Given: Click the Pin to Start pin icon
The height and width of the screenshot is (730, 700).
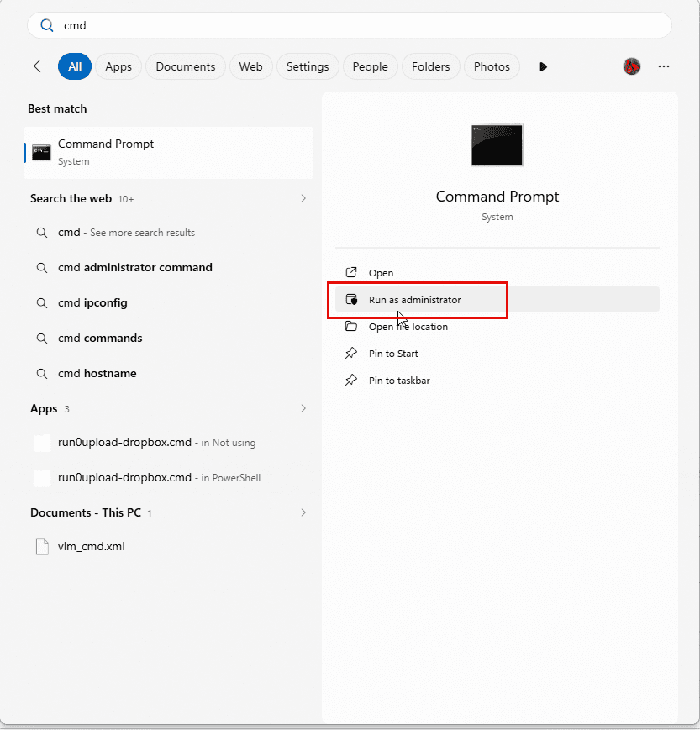Looking at the screenshot, I should tap(351, 354).
